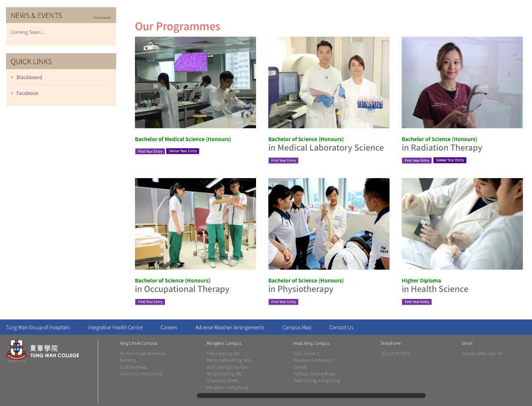Click the King's Park Campus heading
532x406 pixels.
138,343
